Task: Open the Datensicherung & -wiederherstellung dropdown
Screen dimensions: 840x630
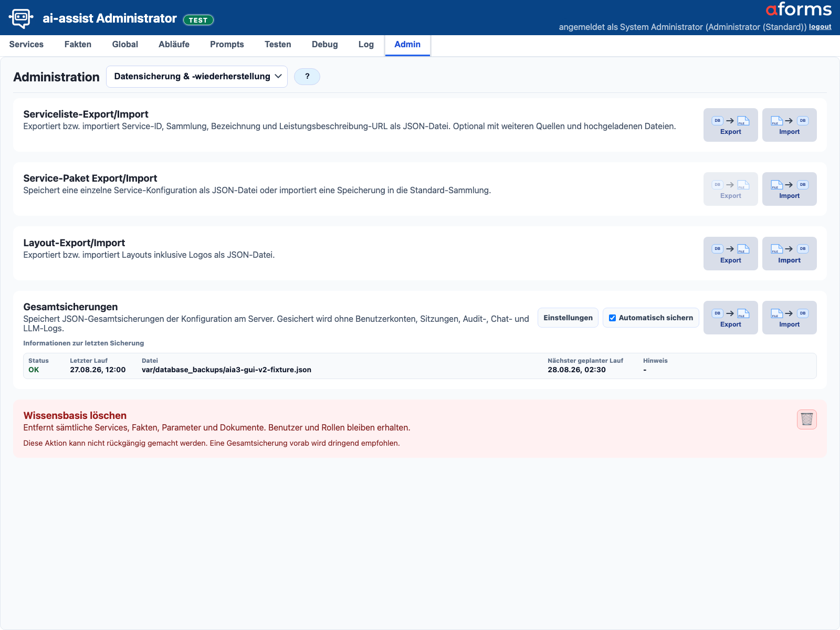Action: [x=197, y=77]
